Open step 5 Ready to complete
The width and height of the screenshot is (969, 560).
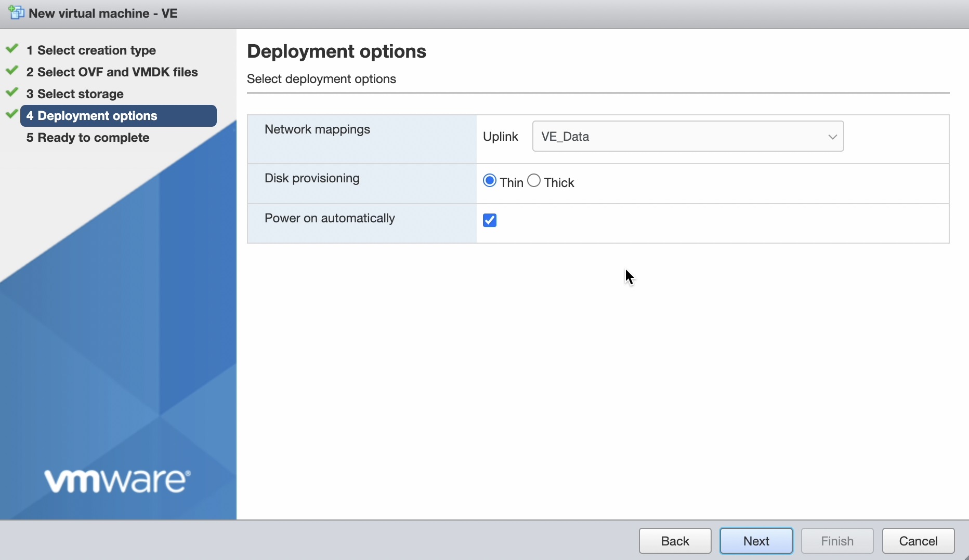pos(88,138)
